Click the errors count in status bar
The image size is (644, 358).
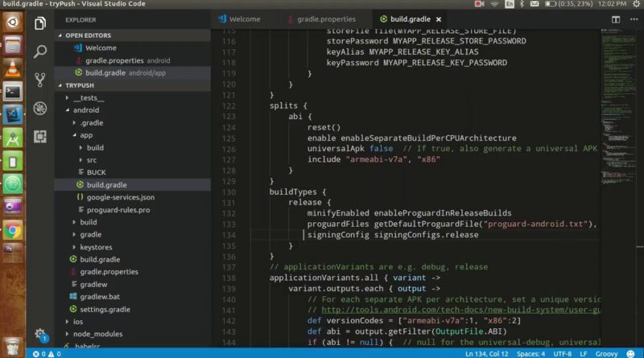coord(39,354)
